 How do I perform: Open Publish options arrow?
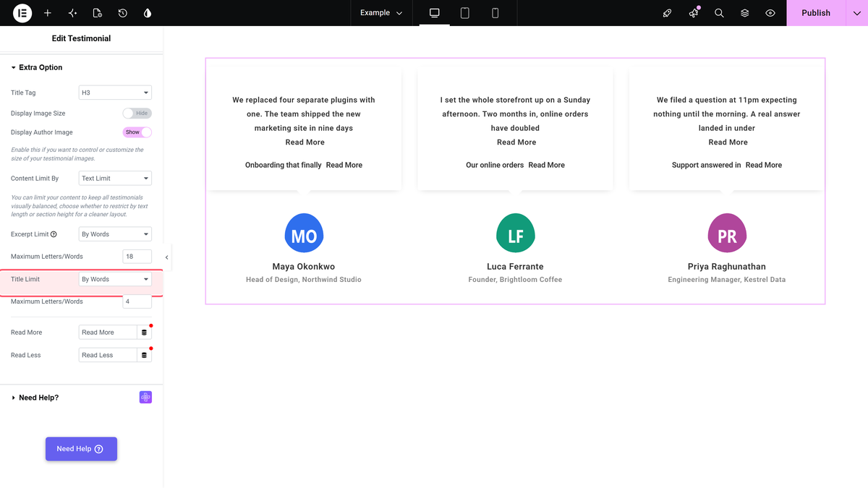857,13
